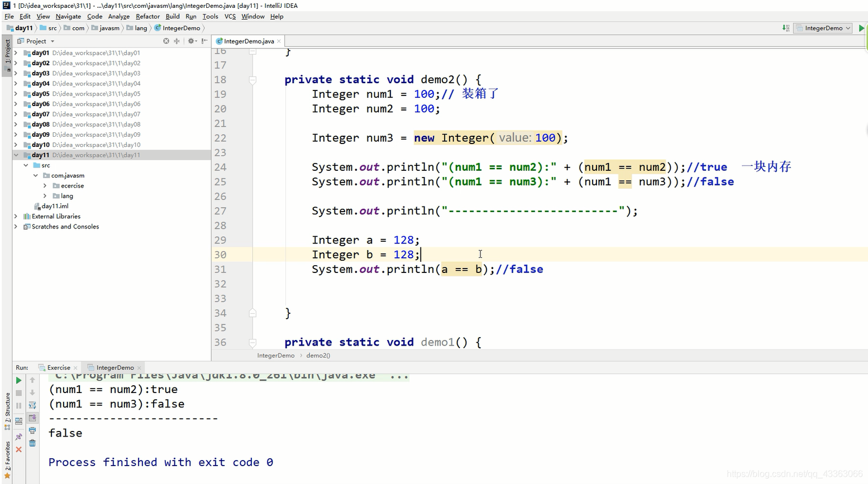Open the Refactor menu

point(147,16)
